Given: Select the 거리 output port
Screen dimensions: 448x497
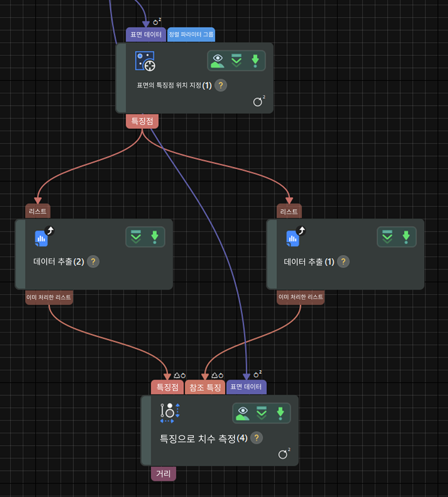Looking at the screenshot, I should pos(163,474).
